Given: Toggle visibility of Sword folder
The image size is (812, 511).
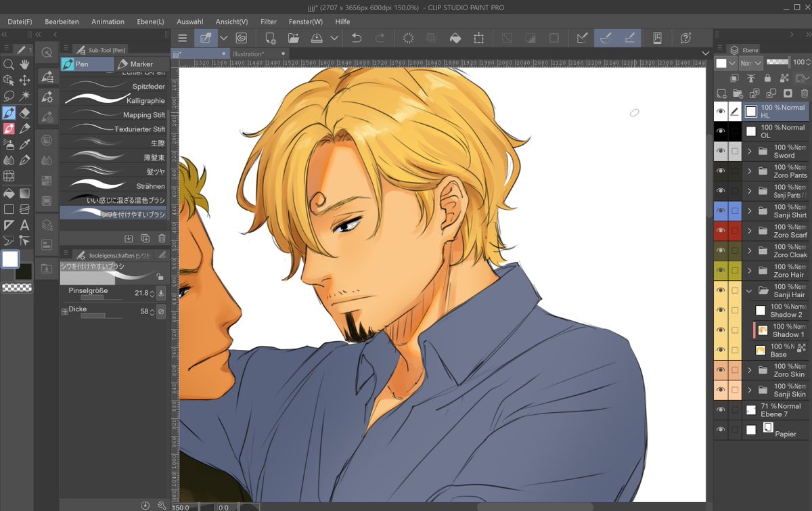Looking at the screenshot, I should tap(721, 151).
